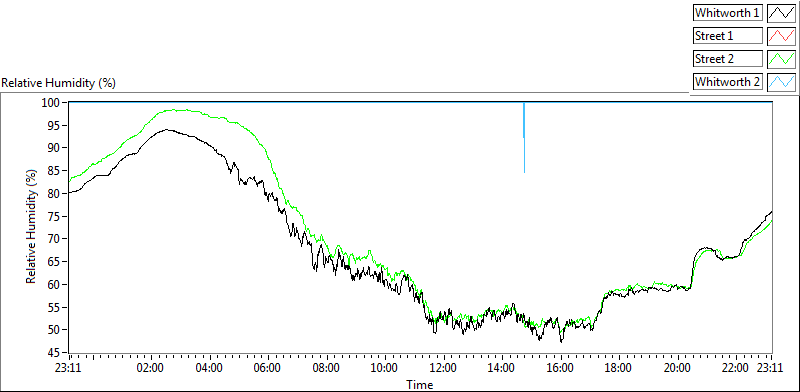Click the 22:00 time tick label
The image size is (800, 392).
(x=736, y=367)
